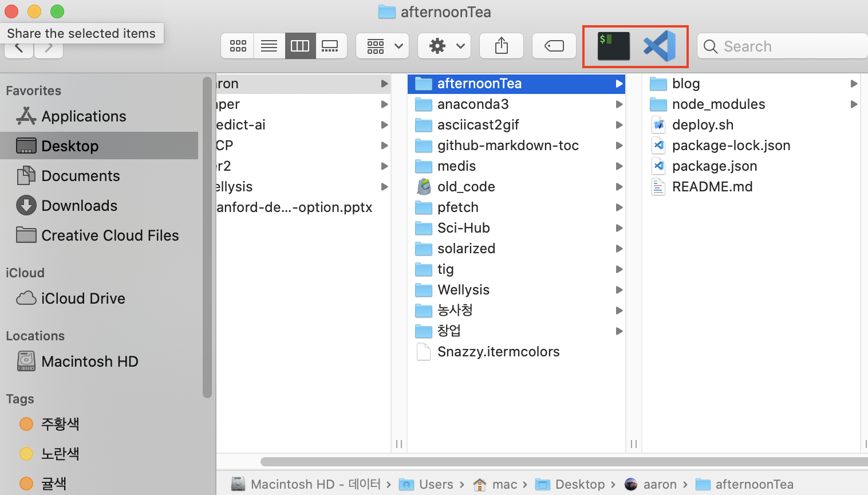The height and width of the screenshot is (495, 868).
Task: Switch to list view mode
Action: click(269, 46)
